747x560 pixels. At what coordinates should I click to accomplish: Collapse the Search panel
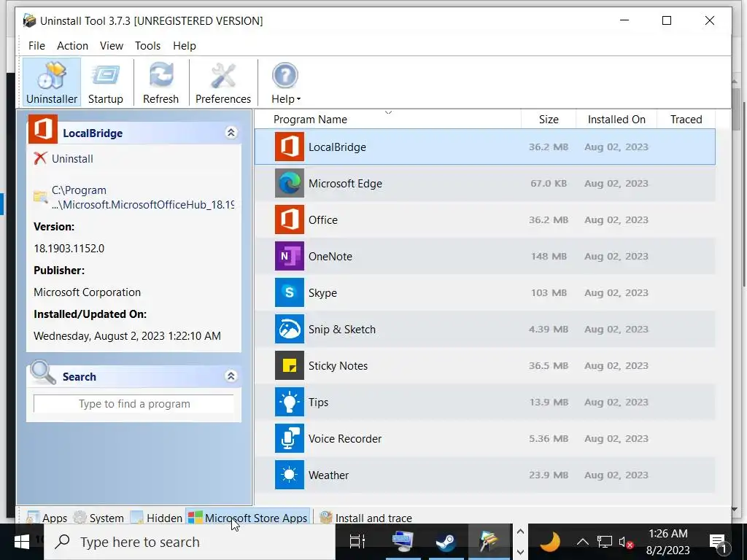(x=231, y=376)
